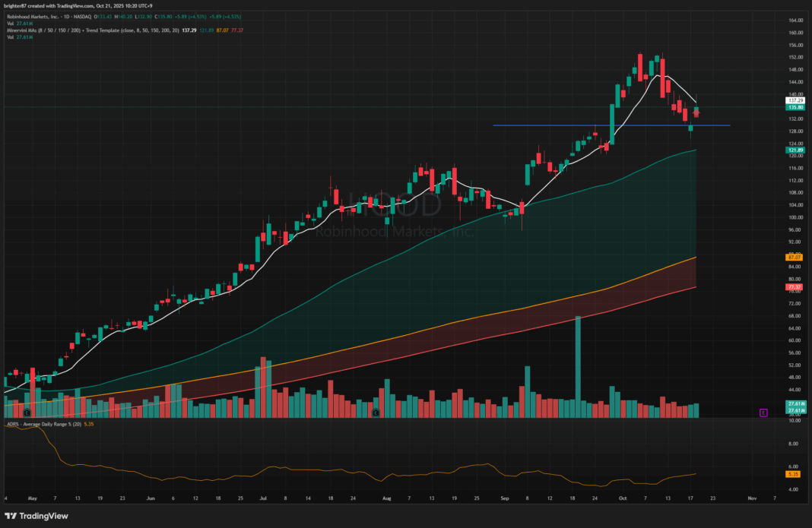Screen dimensions: 812x528
Task: Click the Robinhood Markets, Inc. symbol legend title
Action: 38,17
